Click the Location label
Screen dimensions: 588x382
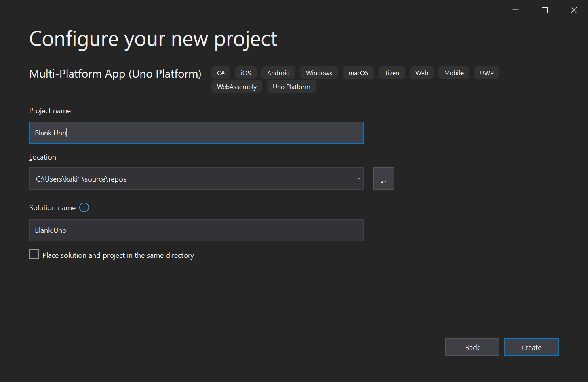(x=42, y=157)
